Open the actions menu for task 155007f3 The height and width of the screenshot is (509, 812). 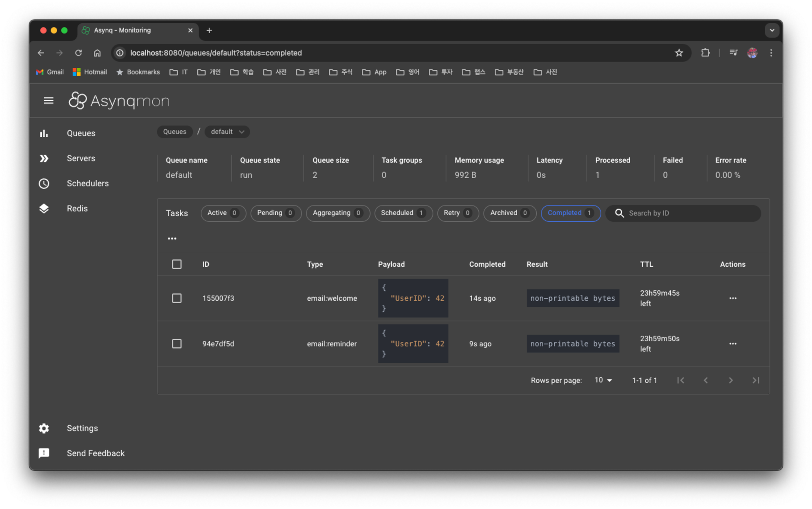tap(732, 298)
